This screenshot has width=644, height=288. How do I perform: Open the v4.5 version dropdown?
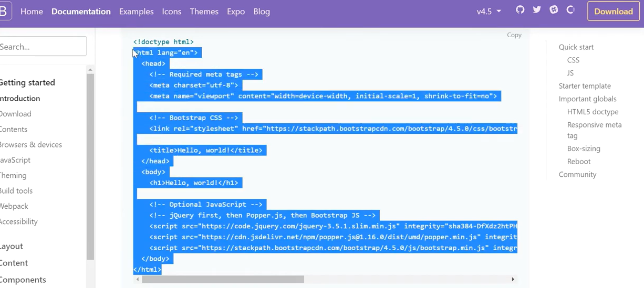tap(489, 11)
